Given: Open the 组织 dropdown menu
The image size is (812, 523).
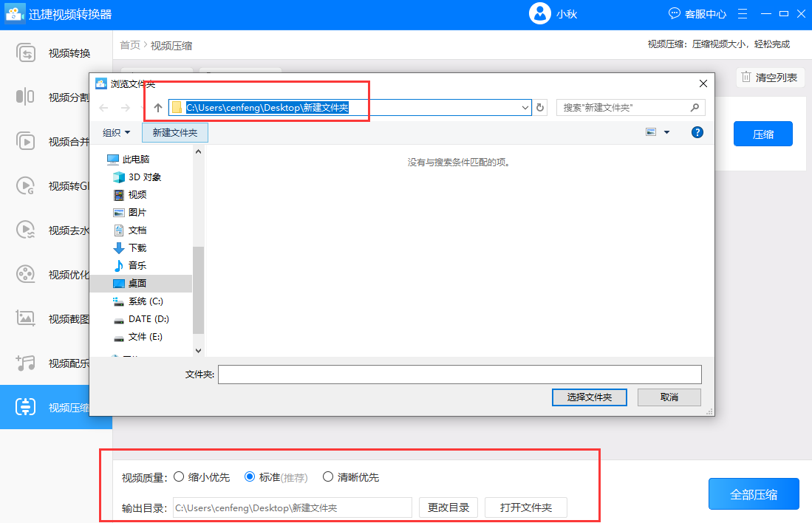Looking at the screenshot, I should click(x=116, y=132).
